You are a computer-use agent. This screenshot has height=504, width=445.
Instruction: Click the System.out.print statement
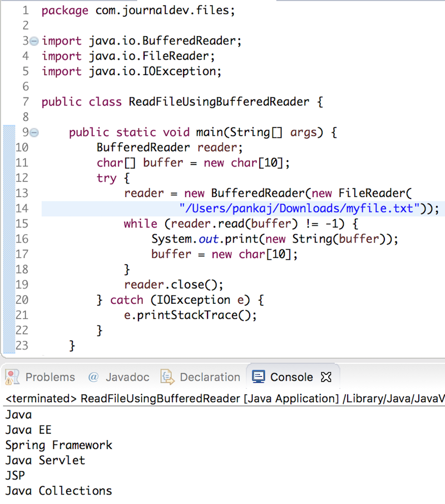click(x=275, y=239)
